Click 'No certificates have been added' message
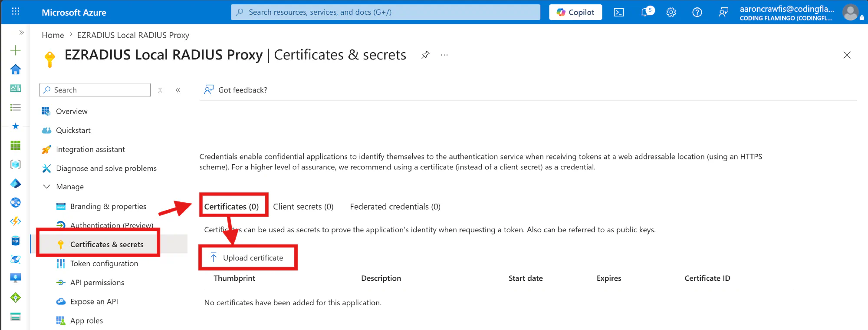868x330 pixels. point(293,303)
